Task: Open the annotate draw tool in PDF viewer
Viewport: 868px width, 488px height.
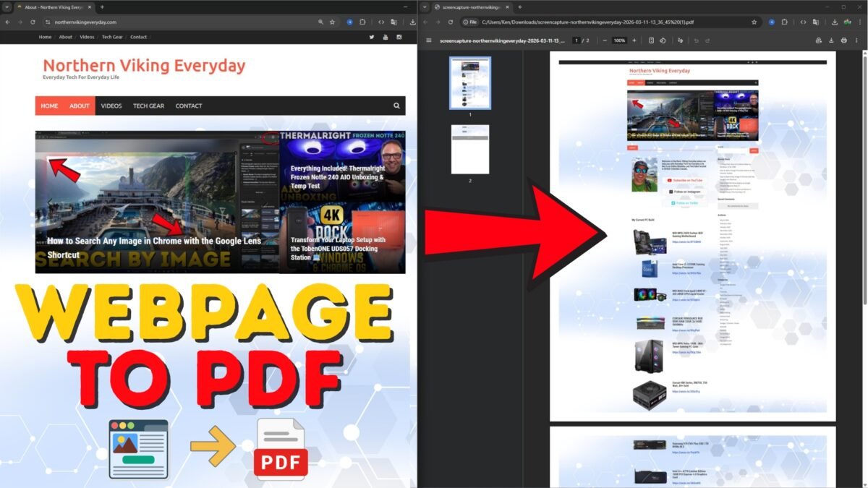Action: click(x=680, y=40)
